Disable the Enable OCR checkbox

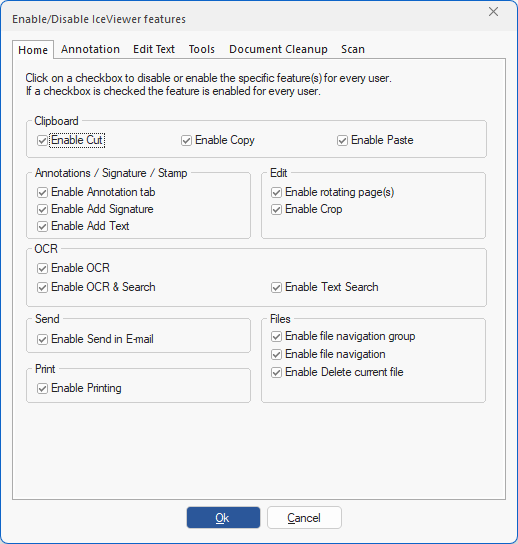tap(42, 269)
